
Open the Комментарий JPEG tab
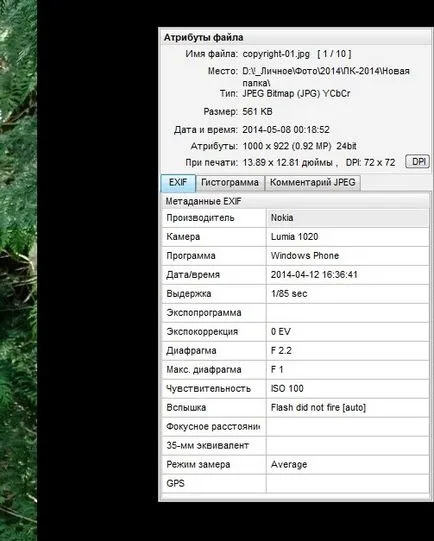tap(313, 183)
